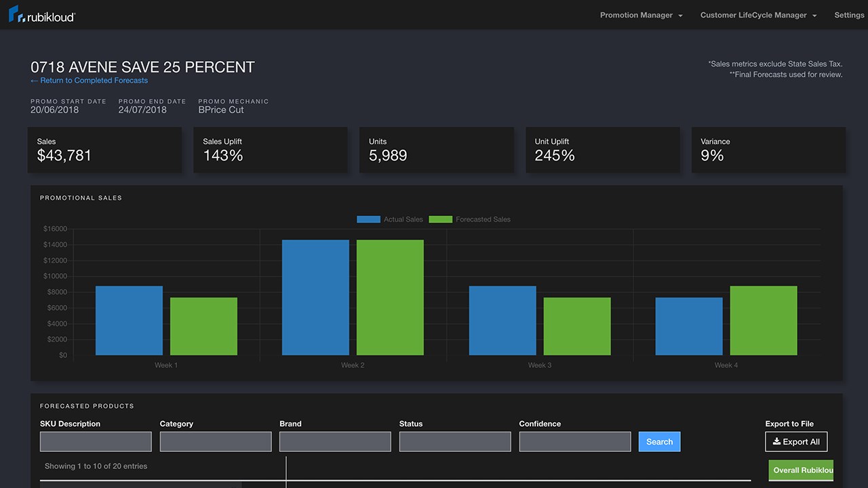Viewport: 868px width, 488px height.
Task: Click the Export All button
Action: click(x=796, y=442)
